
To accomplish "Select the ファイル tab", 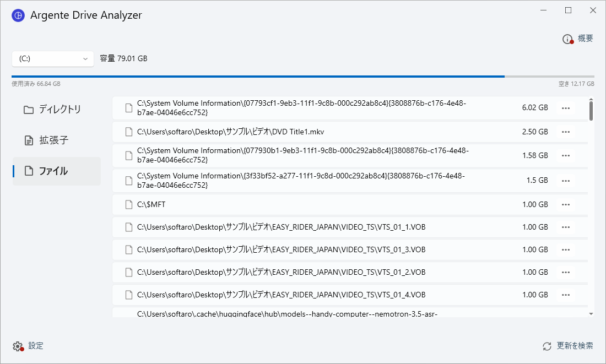I will click(x=56, y=171).
